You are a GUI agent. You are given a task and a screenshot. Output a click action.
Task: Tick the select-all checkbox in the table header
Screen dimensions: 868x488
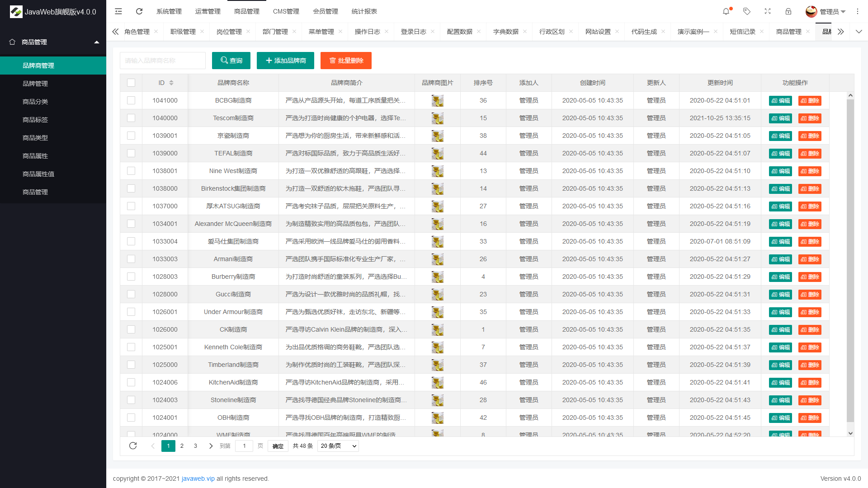(x=131, y=83)
